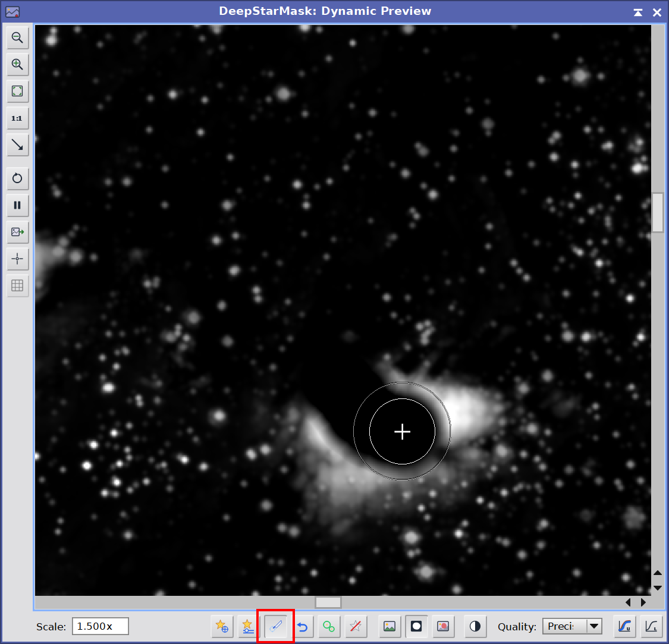669x644 pixels.
Task: Open the Quality dropdown
Action: pyautogui.click(x=572, y=626)
